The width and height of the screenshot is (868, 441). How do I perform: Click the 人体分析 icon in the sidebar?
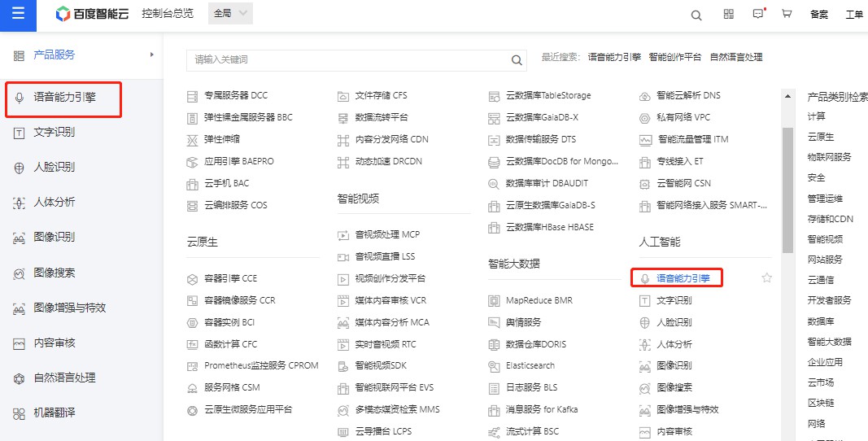point(20,203)
